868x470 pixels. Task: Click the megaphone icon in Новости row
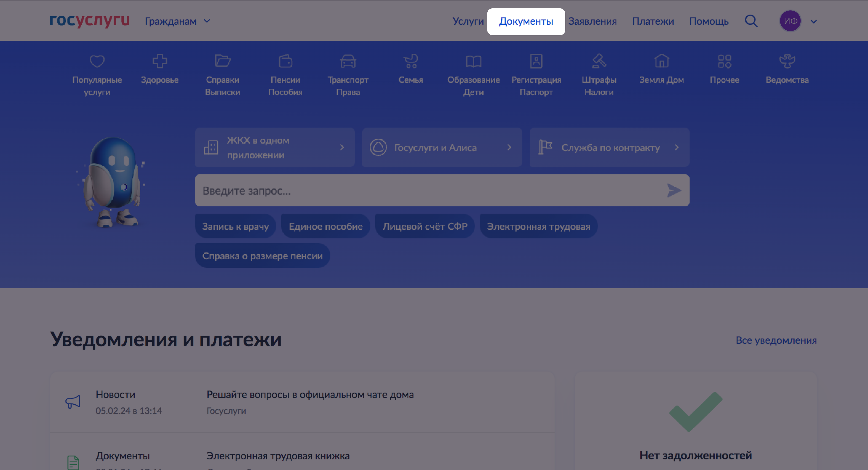[x=73, y=402]
